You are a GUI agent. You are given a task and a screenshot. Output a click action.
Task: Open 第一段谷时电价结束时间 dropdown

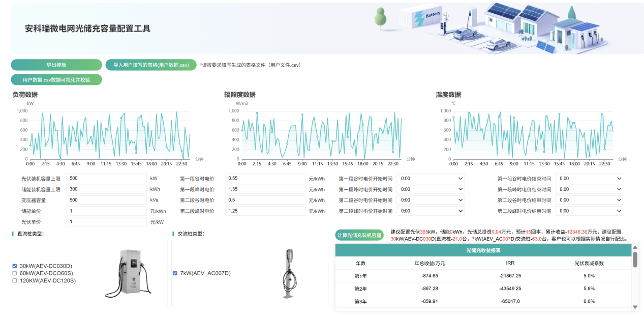[589, 179]
